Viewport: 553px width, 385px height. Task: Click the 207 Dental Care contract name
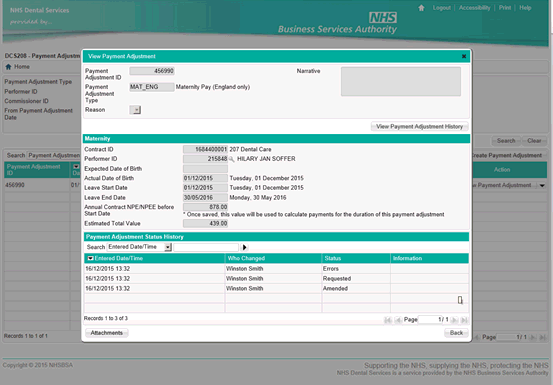pos(250,149)
